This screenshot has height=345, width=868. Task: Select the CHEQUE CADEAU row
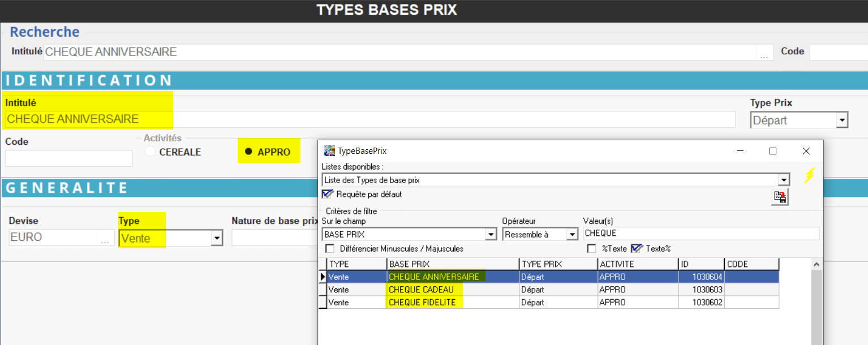tap(422, 290)
